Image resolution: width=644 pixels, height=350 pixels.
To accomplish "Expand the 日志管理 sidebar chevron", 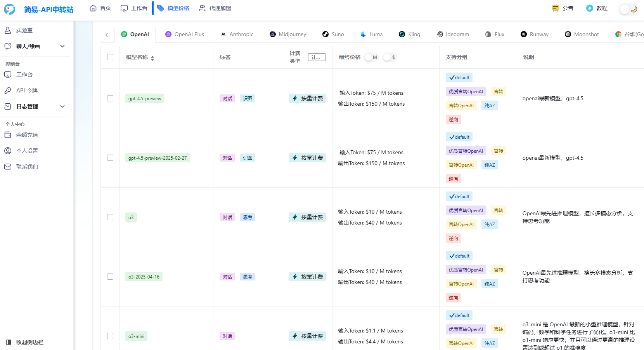I will click(x=62, y=106).
